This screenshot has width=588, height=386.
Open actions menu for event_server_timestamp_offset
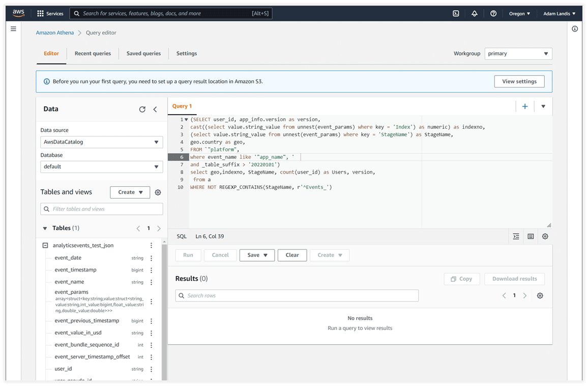point(151,357)
